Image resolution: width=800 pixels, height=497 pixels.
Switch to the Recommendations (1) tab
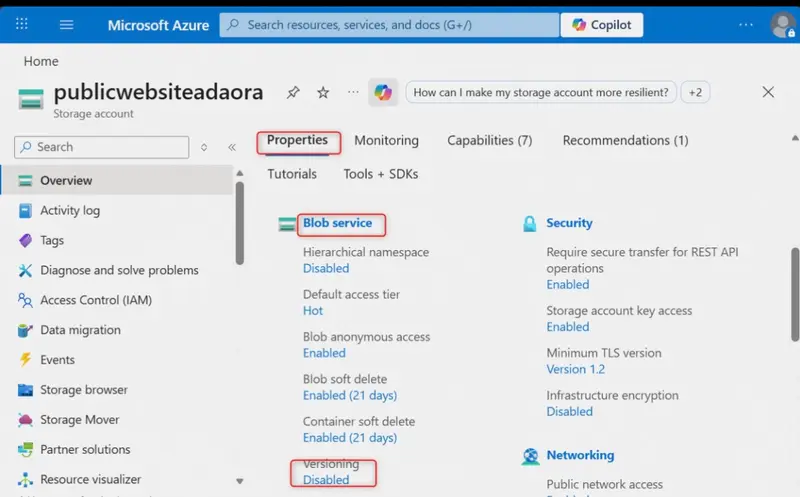coord(626,140)
